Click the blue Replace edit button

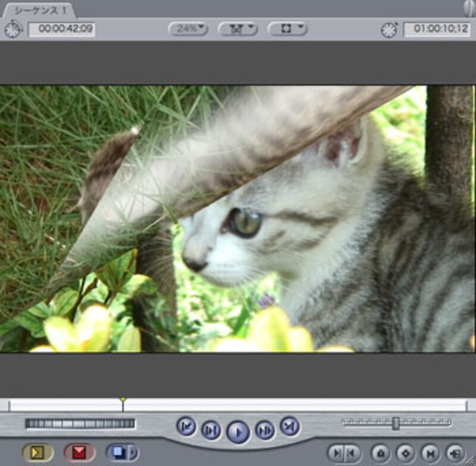(x=117, y=453)
